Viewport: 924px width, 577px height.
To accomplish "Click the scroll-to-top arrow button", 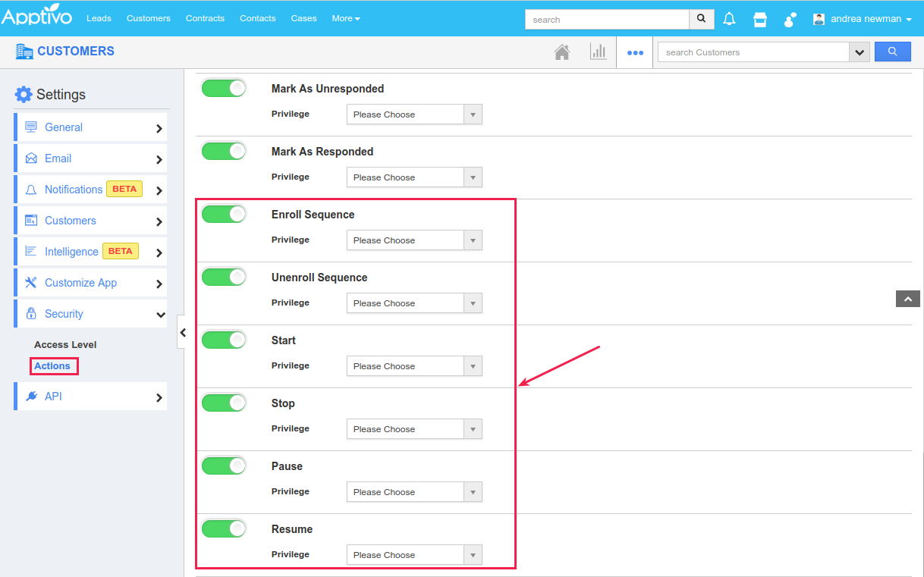I will coord(908,299).
